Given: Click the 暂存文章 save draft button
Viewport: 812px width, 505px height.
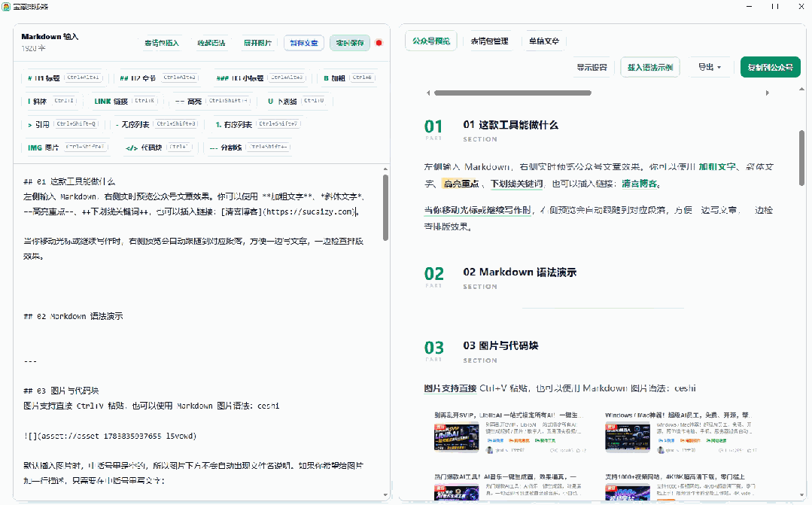Looking at the screenshot, I should 304,43.
